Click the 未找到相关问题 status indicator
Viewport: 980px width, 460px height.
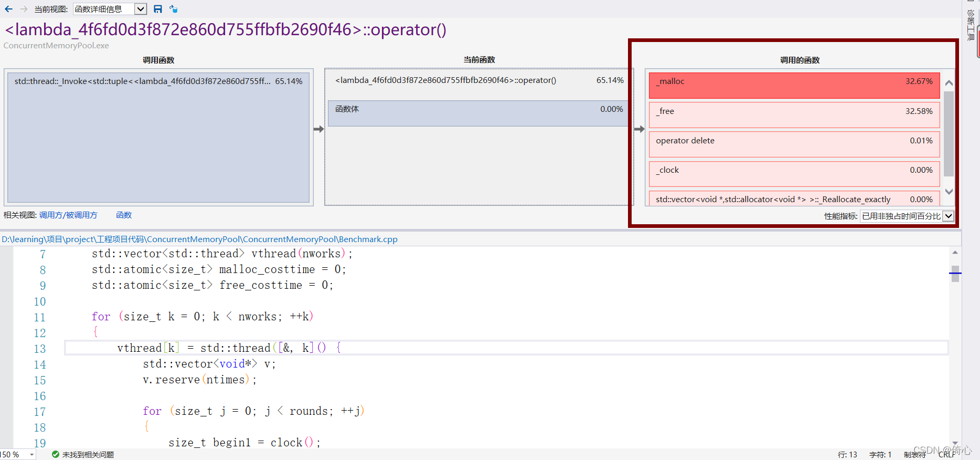83,454
